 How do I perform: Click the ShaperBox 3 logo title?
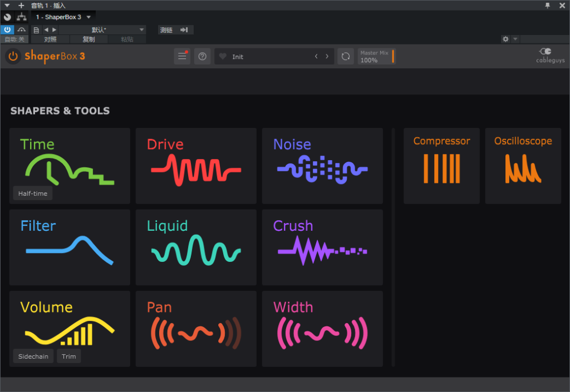[x=55, y=56]
